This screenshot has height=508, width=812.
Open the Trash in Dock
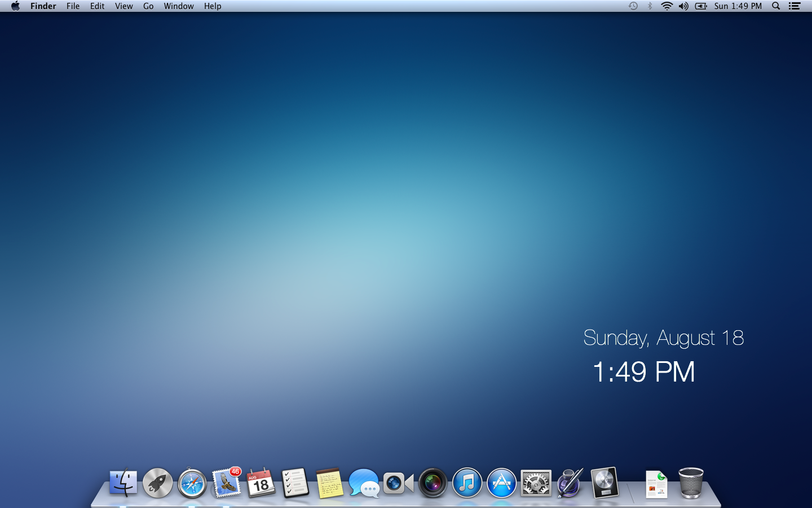(x=691, y=483)
